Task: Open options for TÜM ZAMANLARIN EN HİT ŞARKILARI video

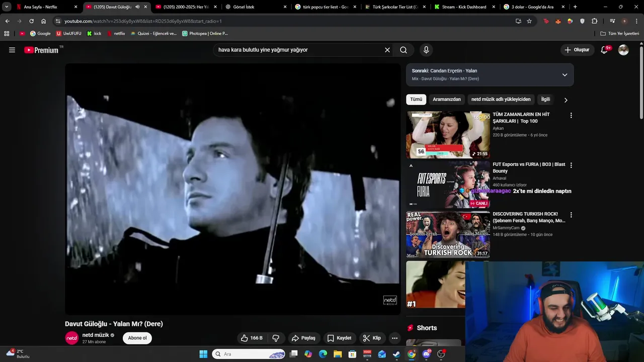Action: [571, 116]
